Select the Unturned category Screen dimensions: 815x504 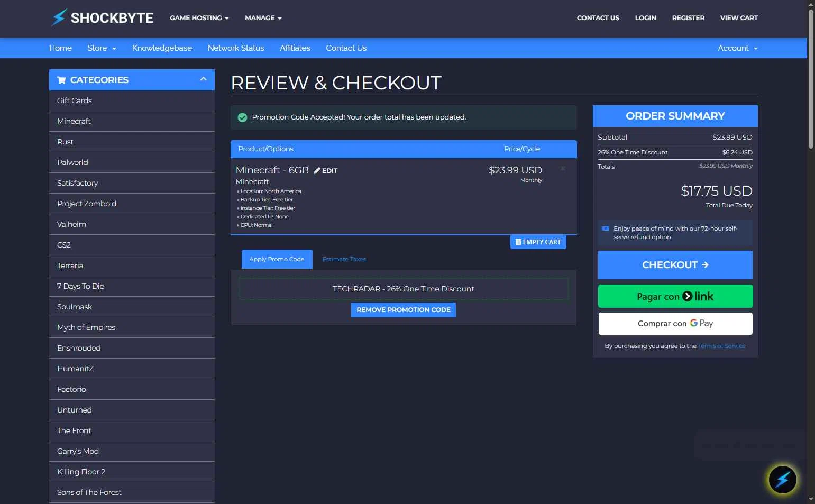coord(132,410)
